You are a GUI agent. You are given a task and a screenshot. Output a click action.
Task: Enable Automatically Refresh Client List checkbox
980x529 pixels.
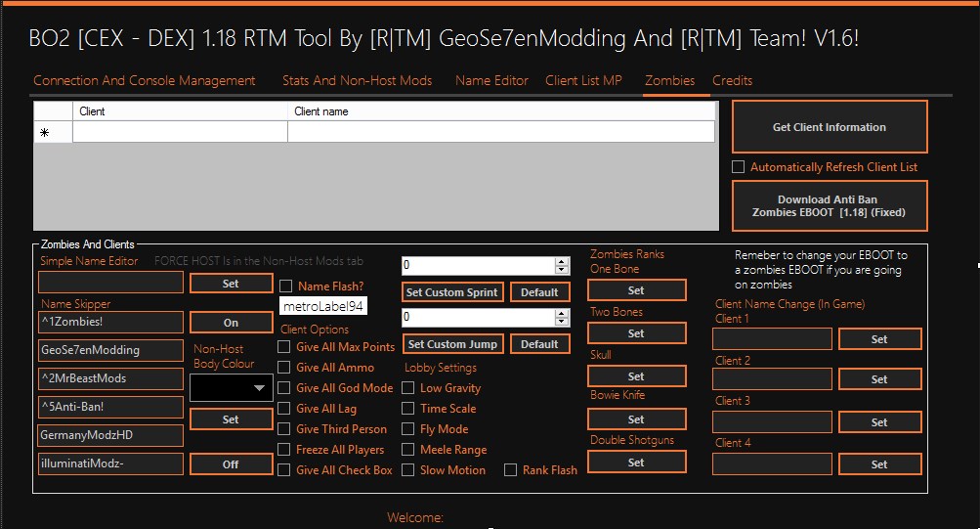738,167
